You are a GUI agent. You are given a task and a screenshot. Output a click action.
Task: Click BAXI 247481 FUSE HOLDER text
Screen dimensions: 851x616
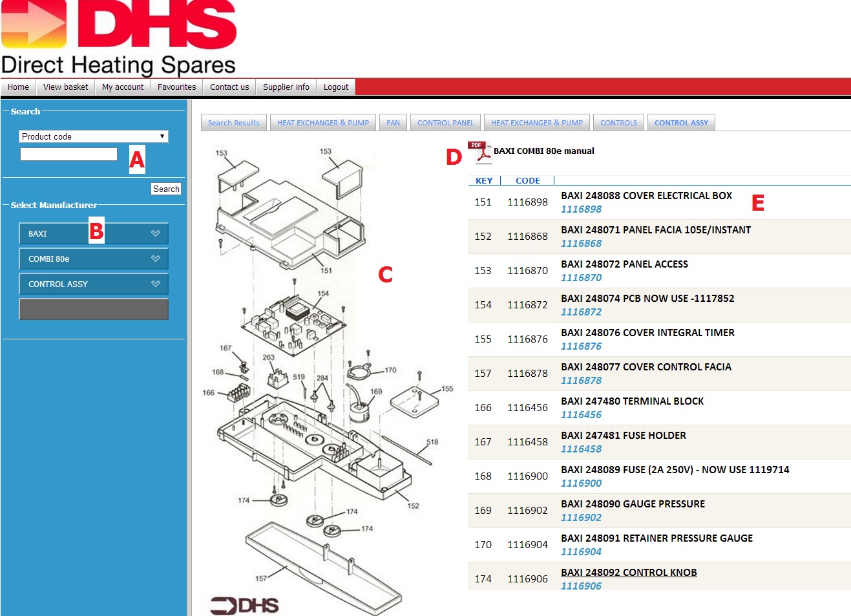click(624, 436)
